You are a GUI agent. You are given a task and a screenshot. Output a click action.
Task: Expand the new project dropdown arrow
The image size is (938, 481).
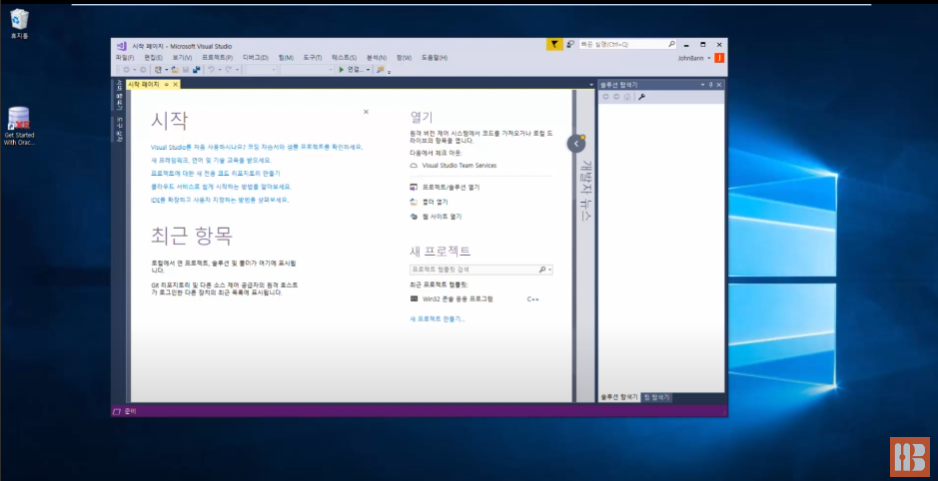click(167, 69)
